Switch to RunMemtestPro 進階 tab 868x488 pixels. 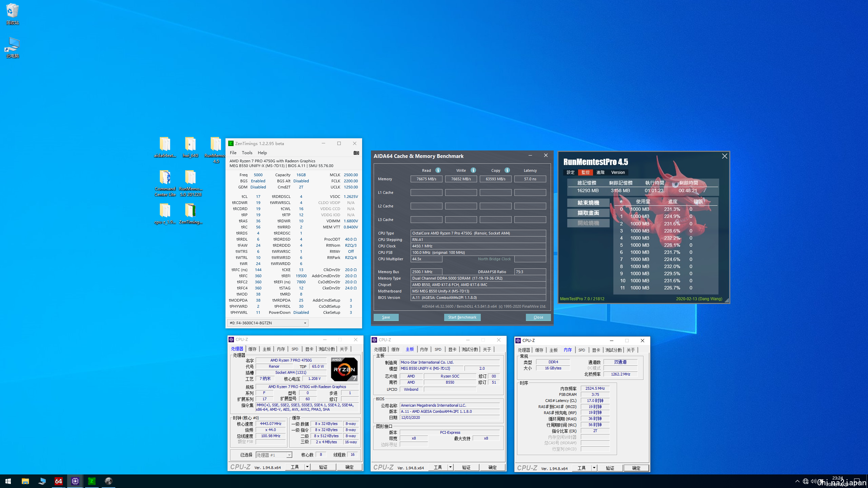pos(600,172)
